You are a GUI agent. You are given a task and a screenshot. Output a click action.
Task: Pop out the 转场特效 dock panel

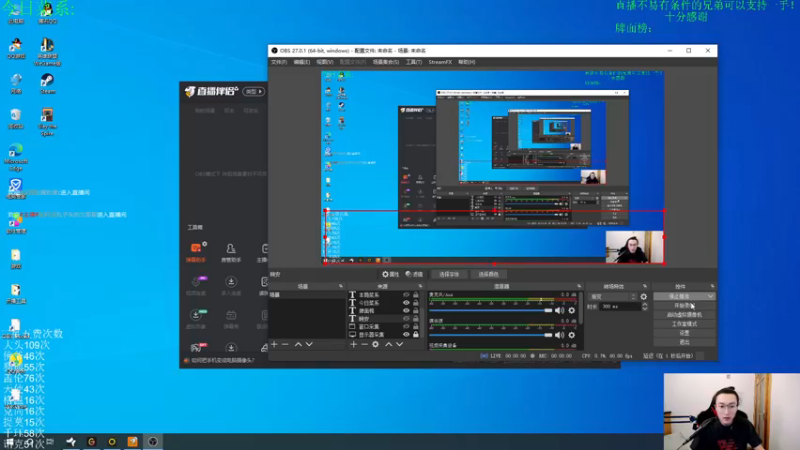pos(645,286)
